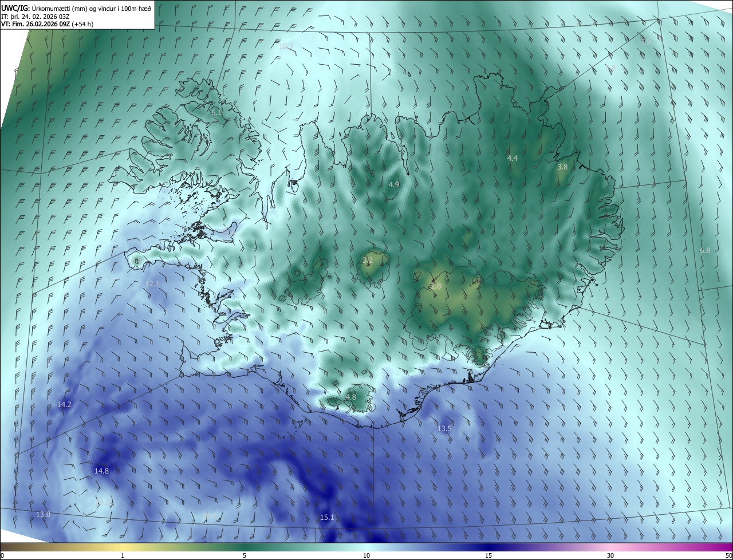This screenshot has height=560, width=733.
Task: Click the 10.3 value label north of Iceland
Action: [x=286, y=46]
